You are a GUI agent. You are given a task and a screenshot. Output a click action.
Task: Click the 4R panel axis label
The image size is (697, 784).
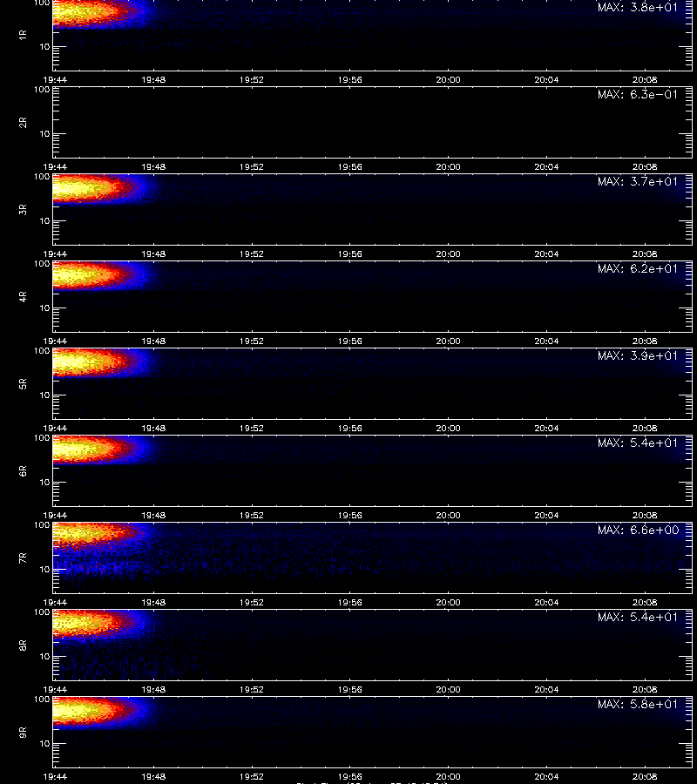point(23,296)
